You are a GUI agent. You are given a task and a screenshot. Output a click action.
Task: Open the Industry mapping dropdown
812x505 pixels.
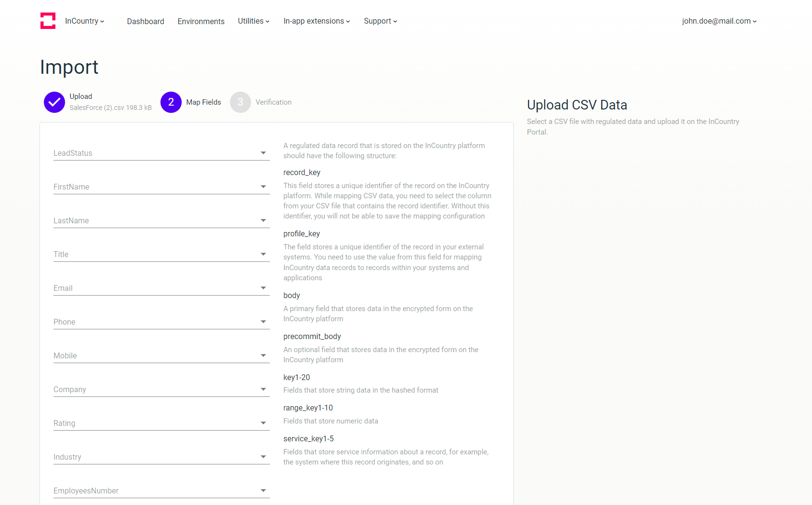[161, 457]
